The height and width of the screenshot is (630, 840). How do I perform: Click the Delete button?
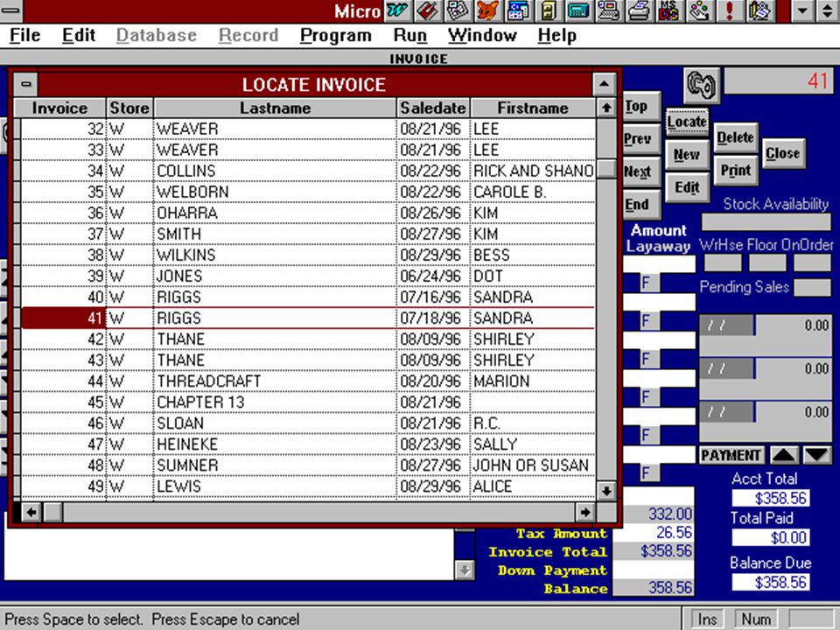click(735, 138)
